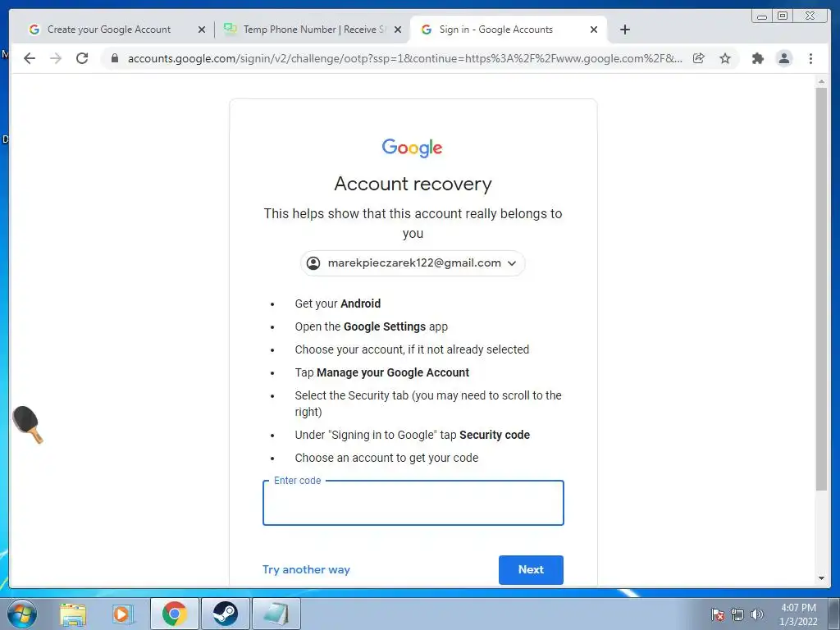Bookmark this tab with the star
Viewport: 840px width, 630px height.
[725, 58]
